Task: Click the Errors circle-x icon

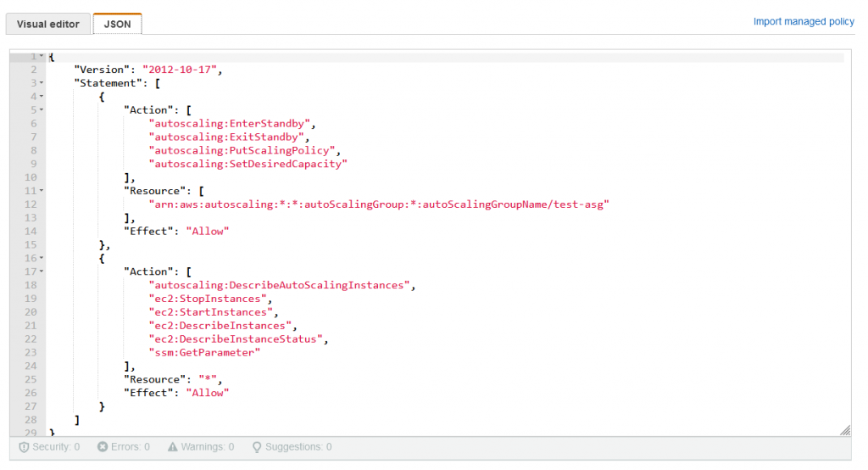Action: pos(103,447)
